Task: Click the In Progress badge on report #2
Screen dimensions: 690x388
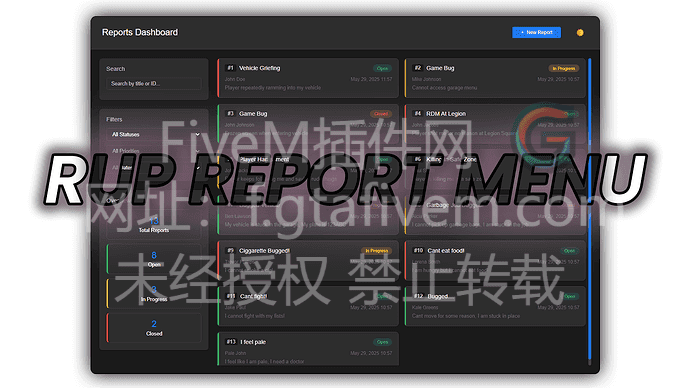Action: click(564, 68)
